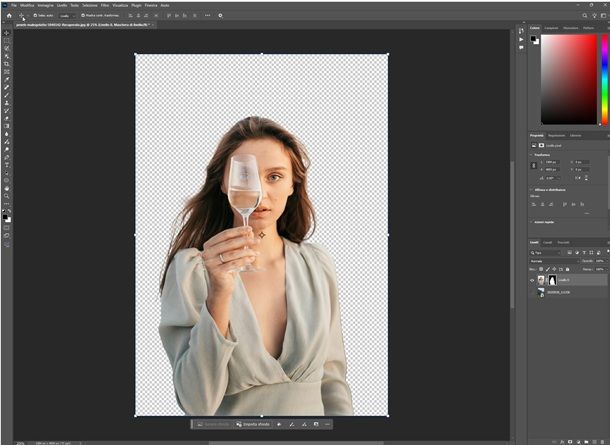Switch to the Canali tab
Screen dimensions: 610x445
(548, 242)
